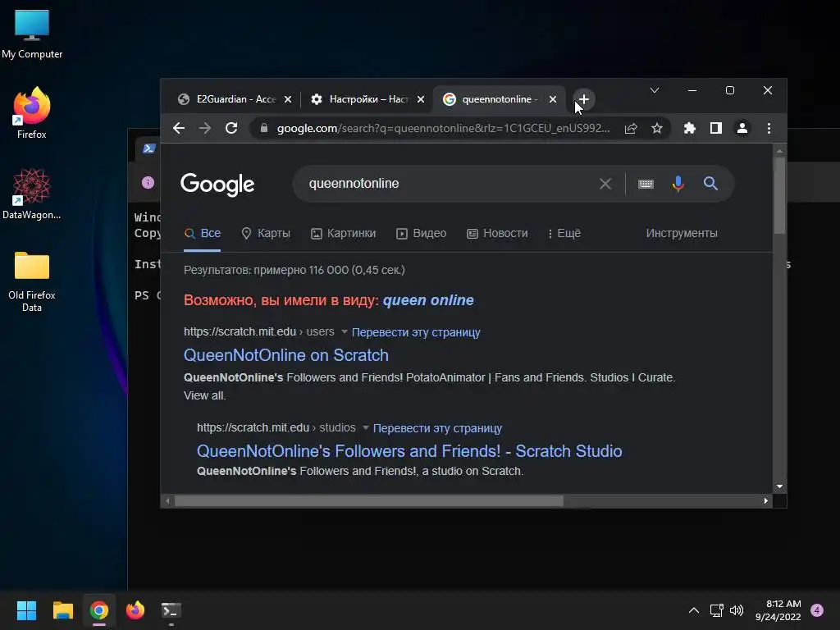
Task: Reload the Google search page
Action: click(x=231, y=128)
